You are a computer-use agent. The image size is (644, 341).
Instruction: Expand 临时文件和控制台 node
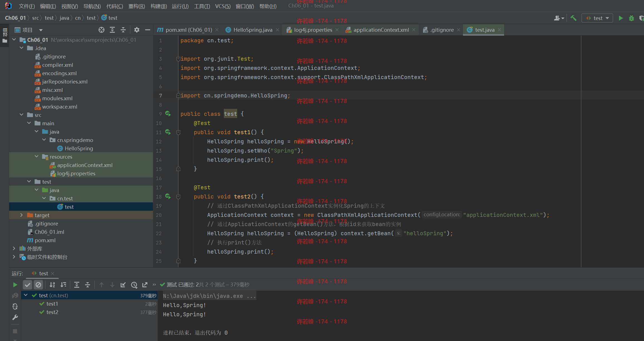click(14, 257)
